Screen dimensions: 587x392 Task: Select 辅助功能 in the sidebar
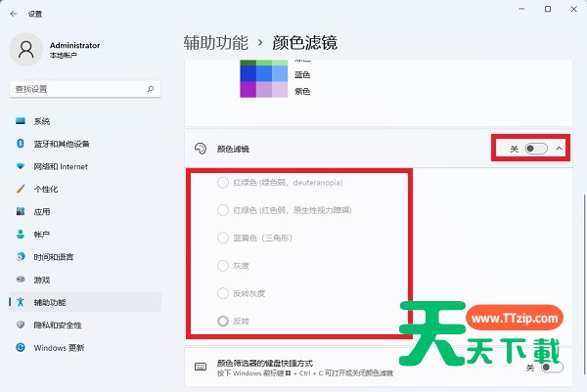tap(85, 302)
